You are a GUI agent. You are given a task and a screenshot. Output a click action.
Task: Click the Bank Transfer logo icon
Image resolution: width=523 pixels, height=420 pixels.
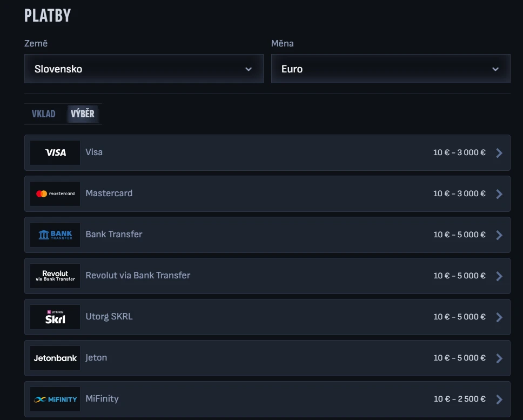(55, 235)
